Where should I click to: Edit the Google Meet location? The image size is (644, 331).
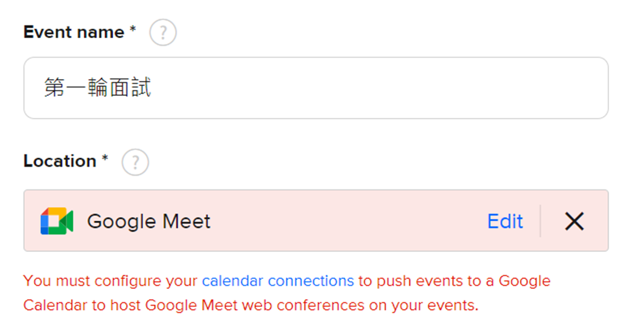[x=505, y=221]
